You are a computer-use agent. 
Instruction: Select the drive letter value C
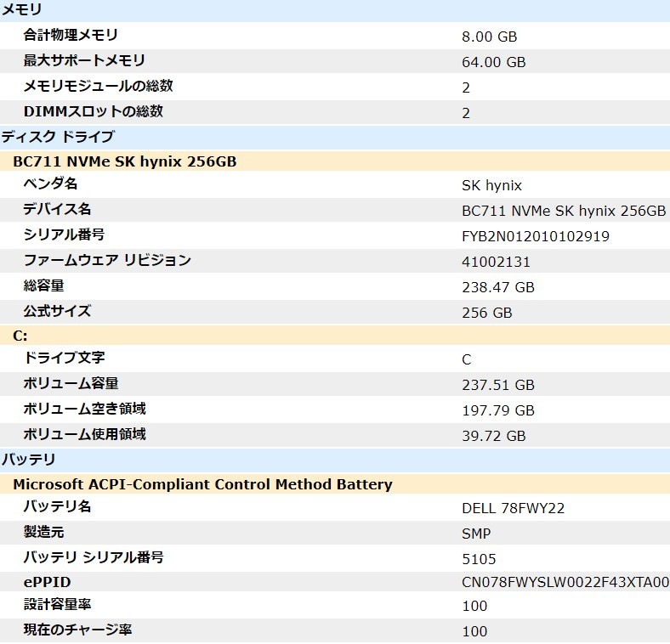466,359
